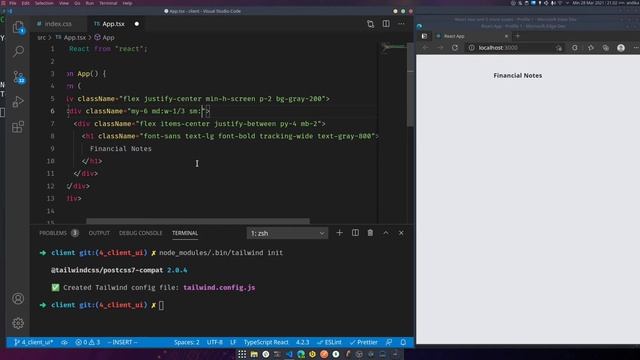Screen dimensions: 640x360
Task: Change language mode TypeScript React
Action: click(266, 342)
